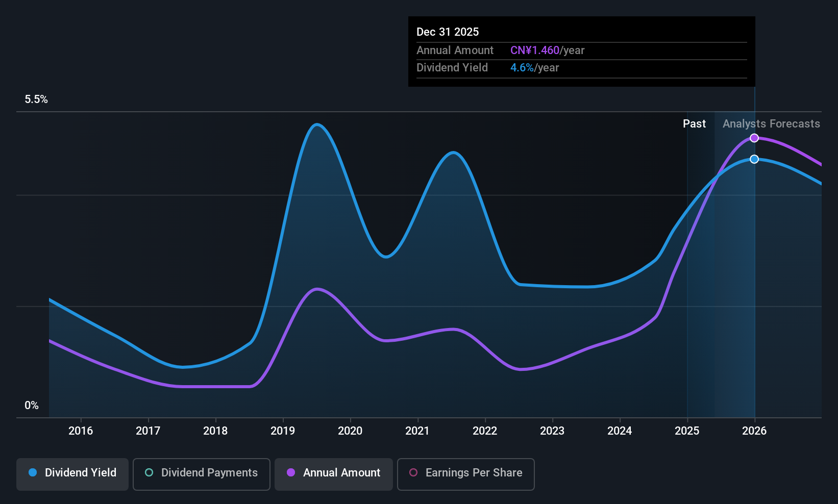Image resolution: width=838 pixels, height=504 pixels.
Task: Click the 2019 x-axis year label
Action: pyautogui.click(x=283, y=431)
